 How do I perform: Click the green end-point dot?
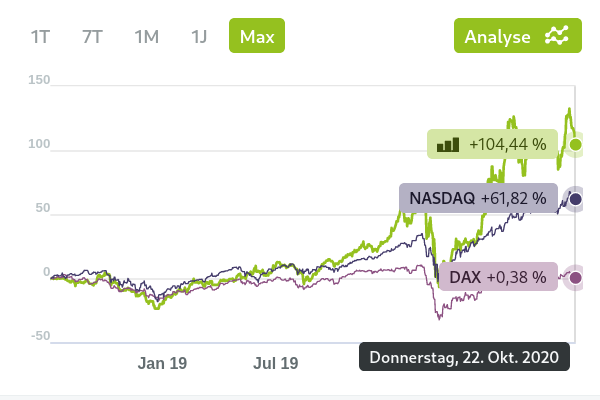[x=575, y=145]
